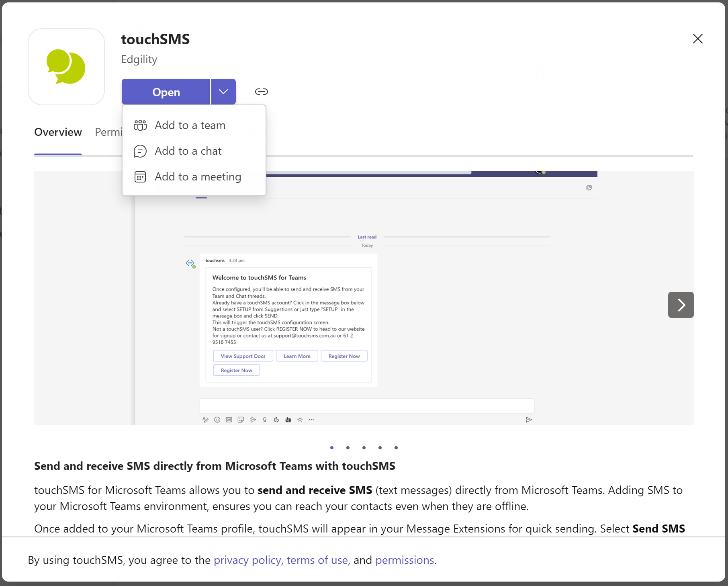This screenshot has height=586, width=728.
Task: Collapse the Open button dropdown arrow
Action: 223,92
